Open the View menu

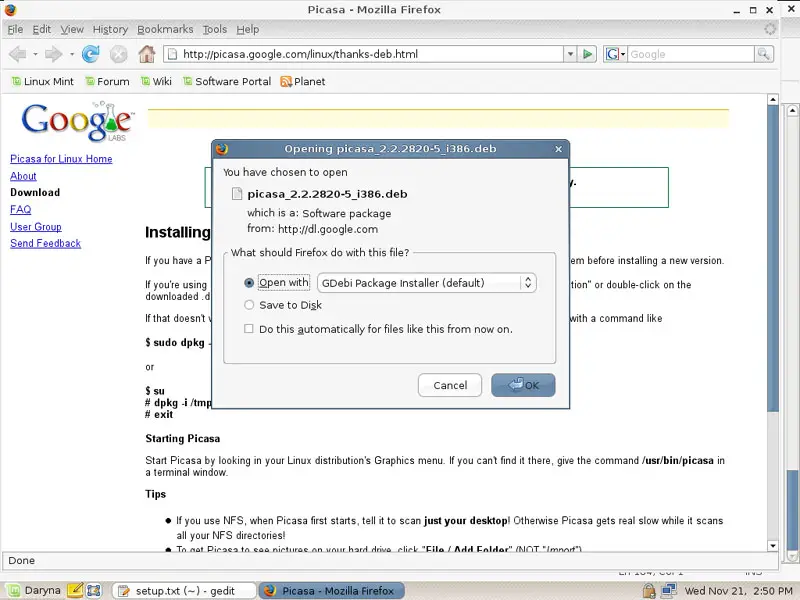pos(72,30)
